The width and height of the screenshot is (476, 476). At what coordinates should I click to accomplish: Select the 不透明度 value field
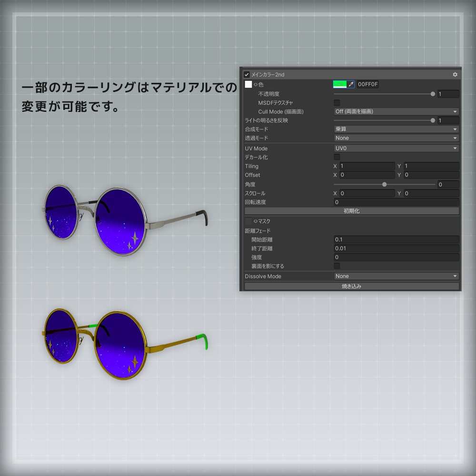click(x=448, y=94)
